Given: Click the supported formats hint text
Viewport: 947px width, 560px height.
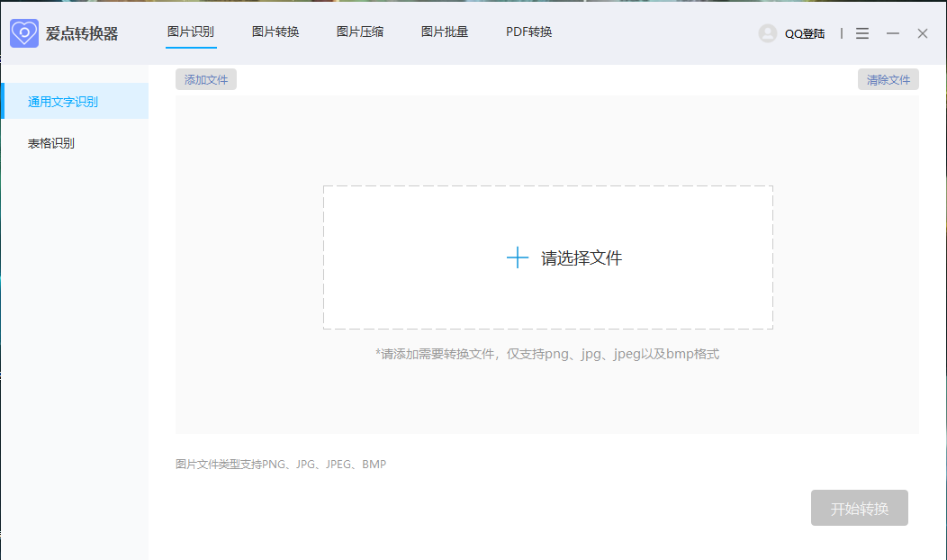Looking at the screenshot, I should click(546, 354).
